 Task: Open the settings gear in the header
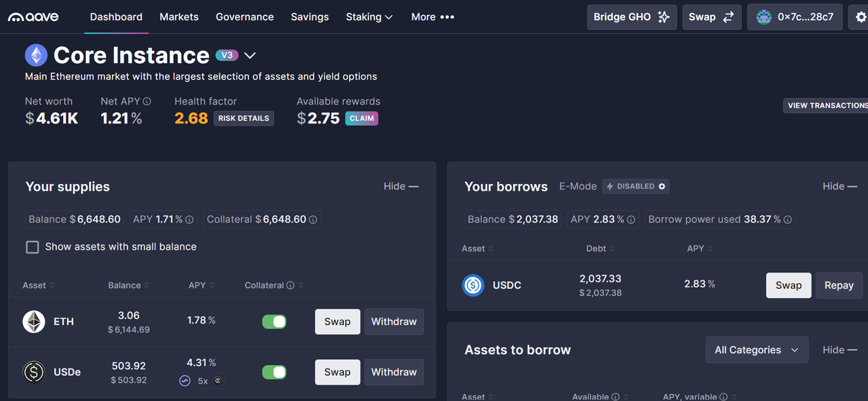(861, 17)
